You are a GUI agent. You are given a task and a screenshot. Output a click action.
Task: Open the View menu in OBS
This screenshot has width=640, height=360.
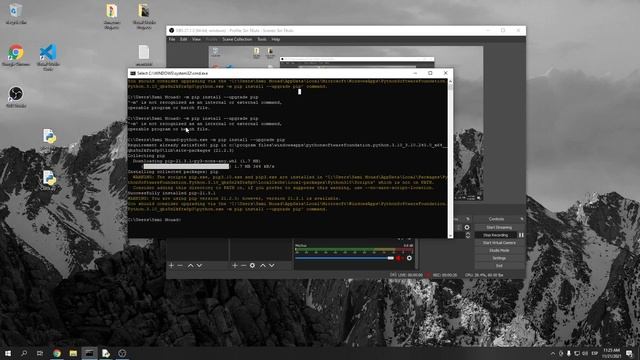point(196,39)
